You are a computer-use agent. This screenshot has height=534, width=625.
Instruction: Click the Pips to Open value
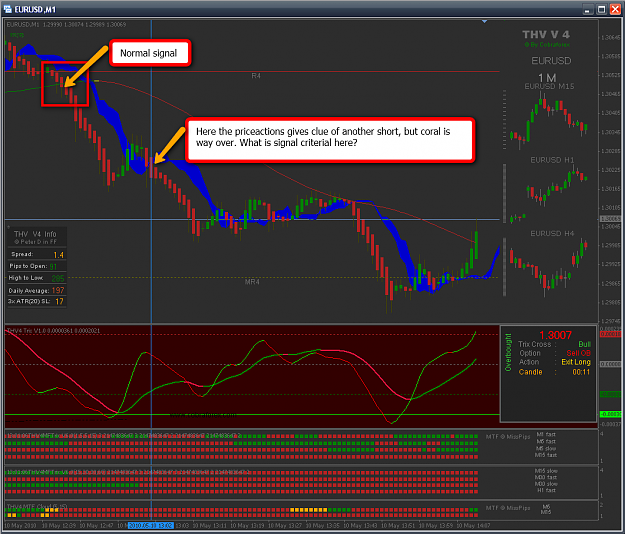[53, 266]
